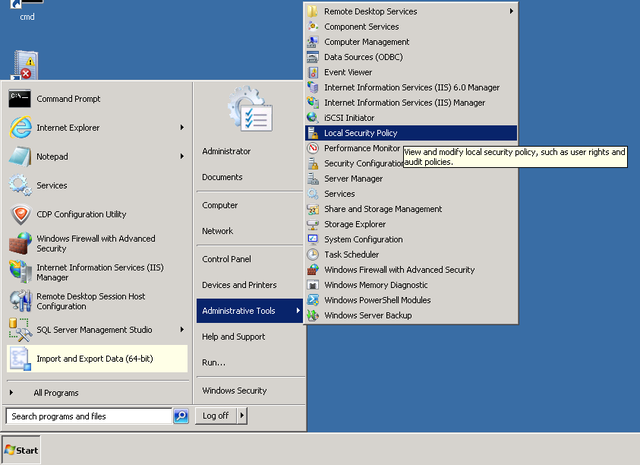Click the Task Scheduler clock icon
Screen dimensions: 640x465
313,254
